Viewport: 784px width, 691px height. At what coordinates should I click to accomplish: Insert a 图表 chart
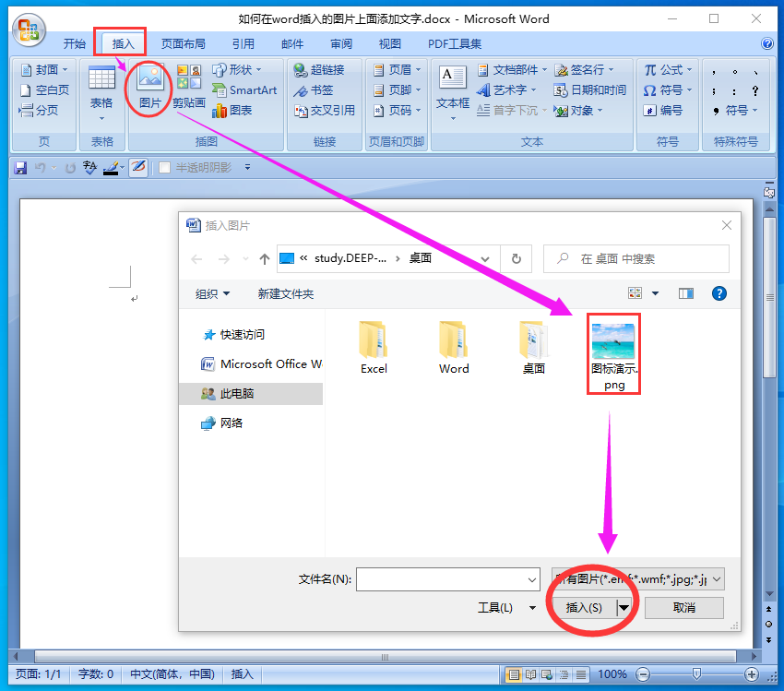[x=232, y=111]
